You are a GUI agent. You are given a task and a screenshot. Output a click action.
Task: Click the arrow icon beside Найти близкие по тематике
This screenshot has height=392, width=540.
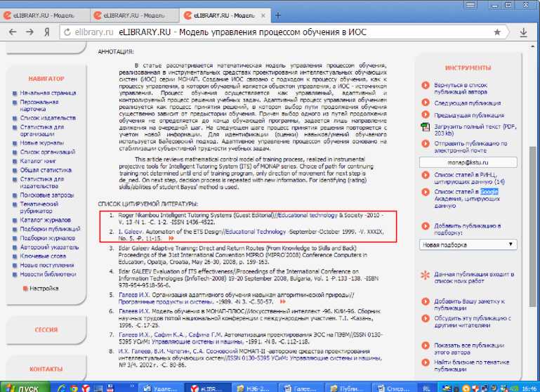pyautogui.click(x=426, y=362)
